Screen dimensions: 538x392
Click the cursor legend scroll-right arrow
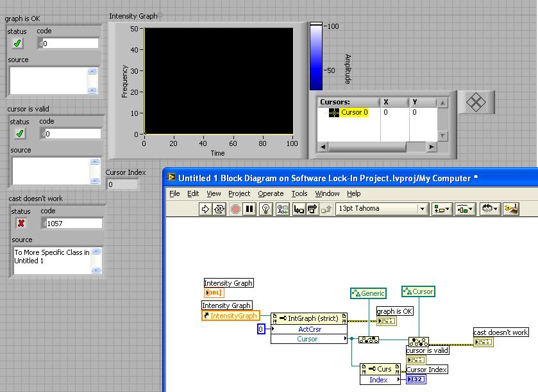tap(432, 147)
